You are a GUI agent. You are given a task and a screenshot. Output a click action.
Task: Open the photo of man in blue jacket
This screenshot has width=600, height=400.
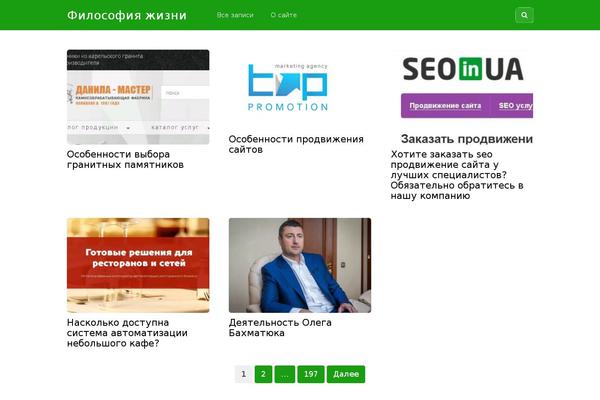[300, 265]
